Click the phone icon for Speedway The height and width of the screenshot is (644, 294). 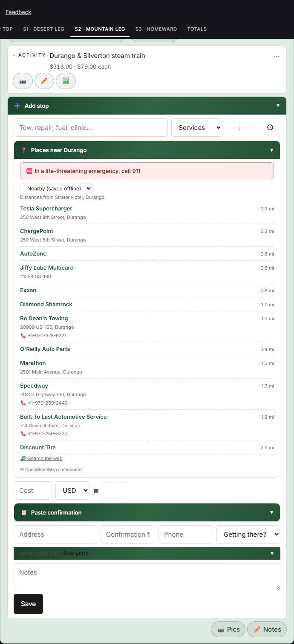[23, 403]
